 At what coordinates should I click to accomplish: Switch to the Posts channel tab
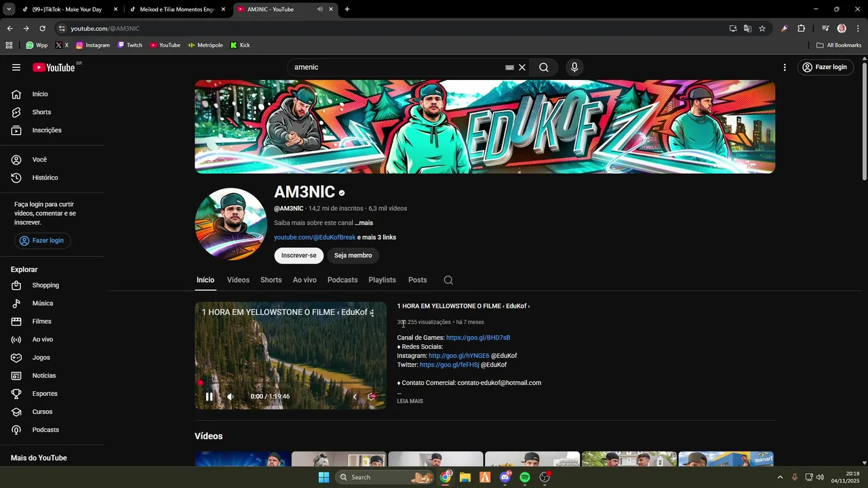[x=418, y=280]
